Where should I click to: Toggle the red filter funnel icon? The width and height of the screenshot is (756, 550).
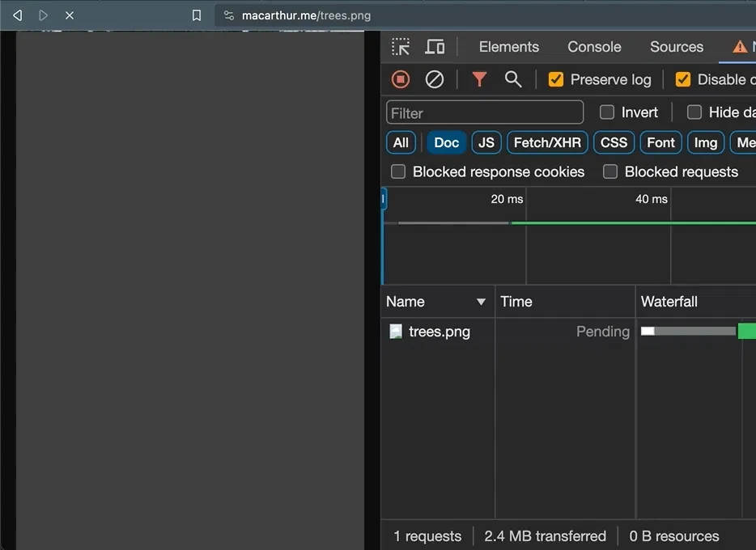click(x=479, y=79)
